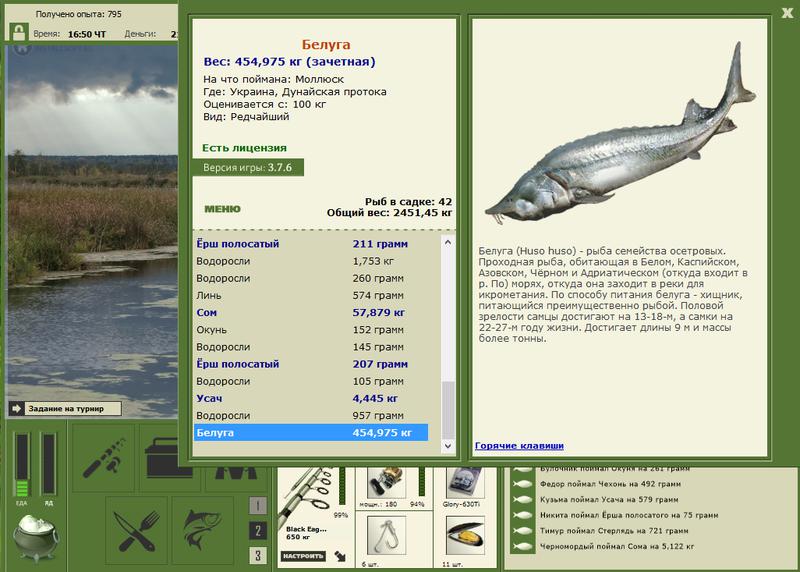Click the Glory-630Ti line thumbnail

point(464,483)
